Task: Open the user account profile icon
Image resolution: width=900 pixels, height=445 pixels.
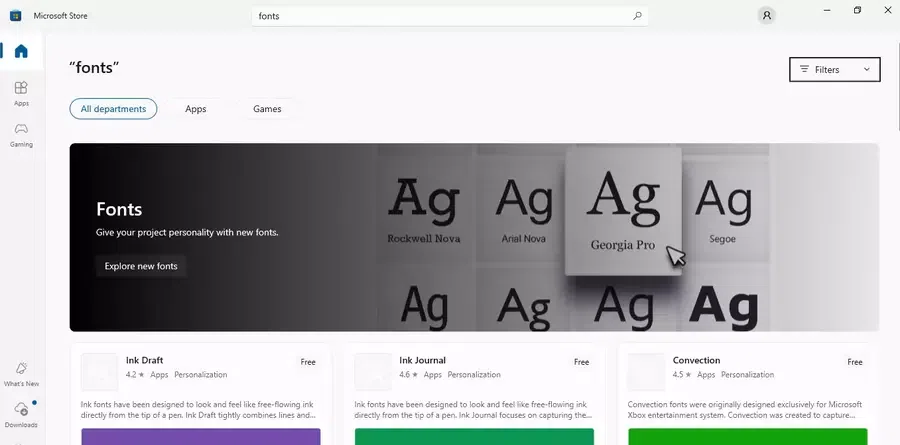Action: (766, 16)
